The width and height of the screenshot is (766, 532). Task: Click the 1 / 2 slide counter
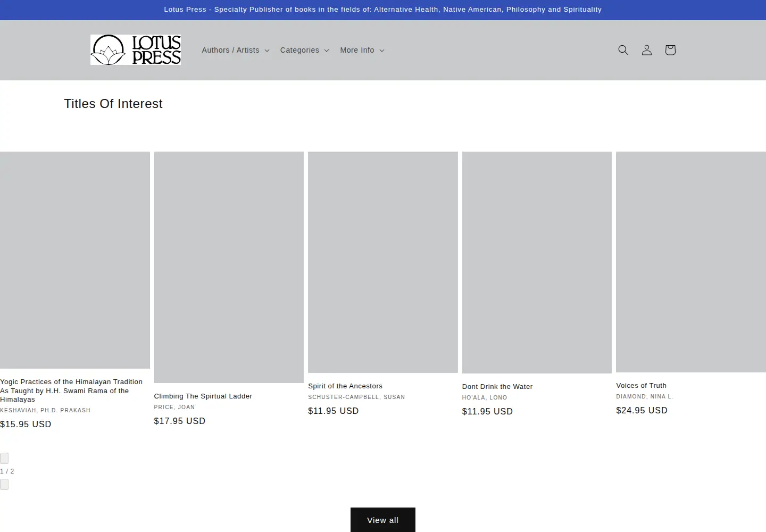[7, 471]
